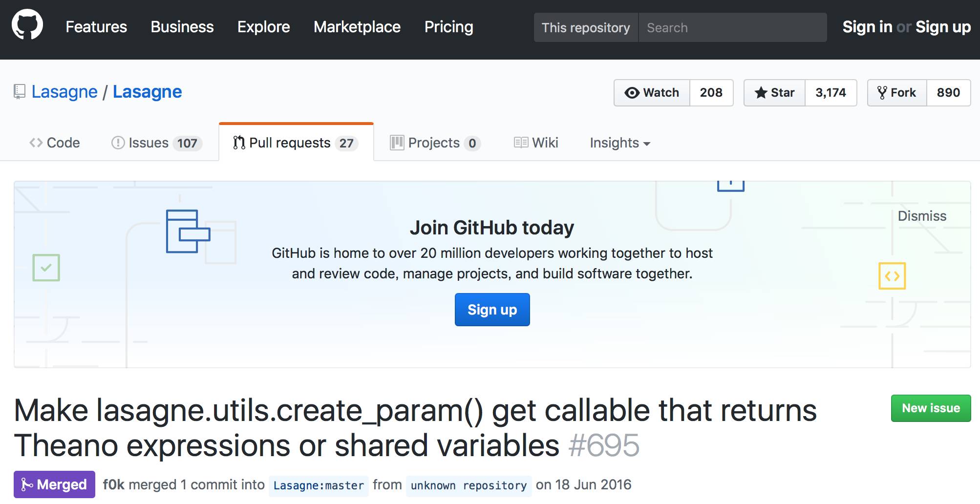
Task: Click the Wiki tab book icon
Action: [x=521, y=143]
